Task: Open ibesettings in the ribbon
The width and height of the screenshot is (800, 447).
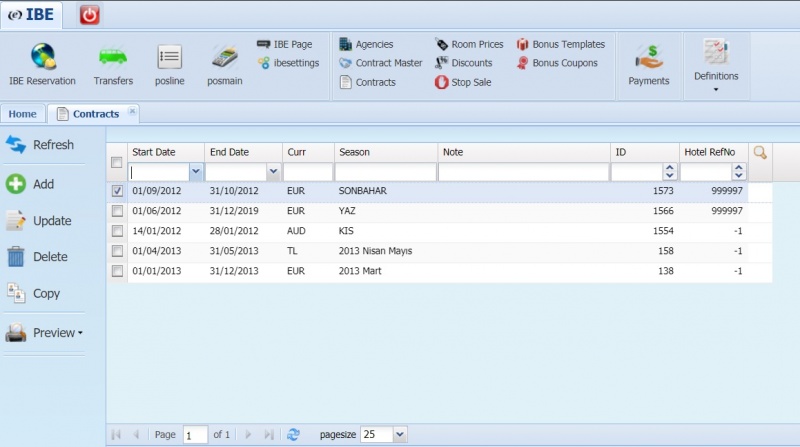Action: pos(288,63)
